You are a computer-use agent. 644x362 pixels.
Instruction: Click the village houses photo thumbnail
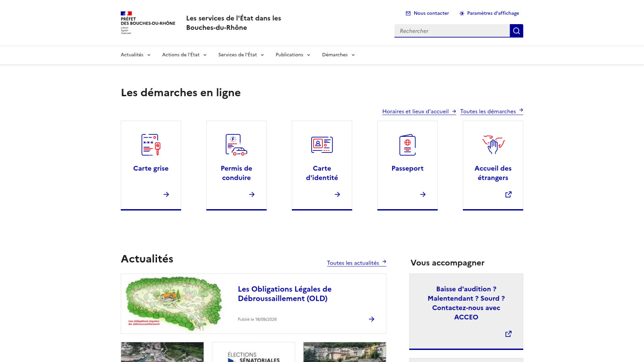pos(345,352)
